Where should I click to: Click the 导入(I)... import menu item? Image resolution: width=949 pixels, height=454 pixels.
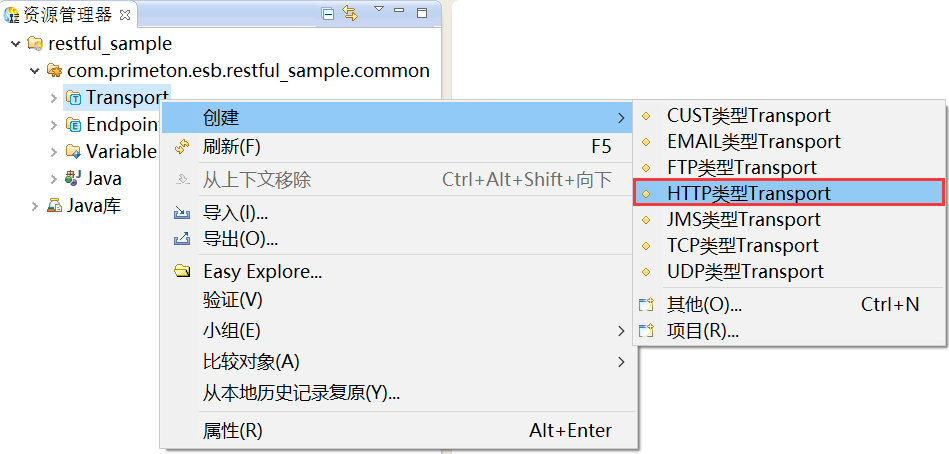point(235,213)
